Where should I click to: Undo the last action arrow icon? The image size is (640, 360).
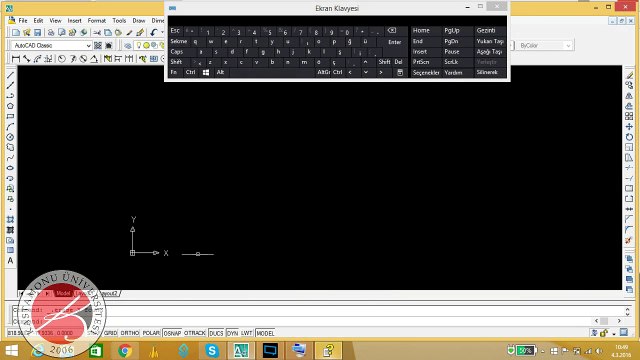coord(153,32)
